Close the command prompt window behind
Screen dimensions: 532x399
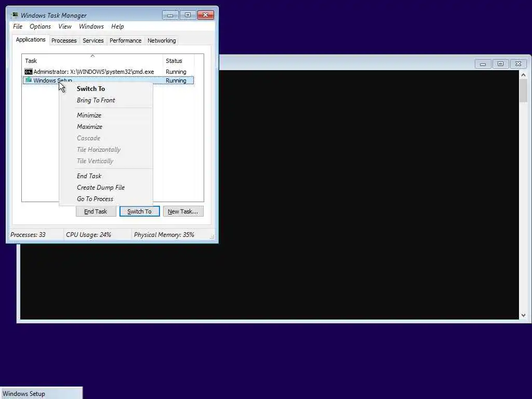coord(518,64)
